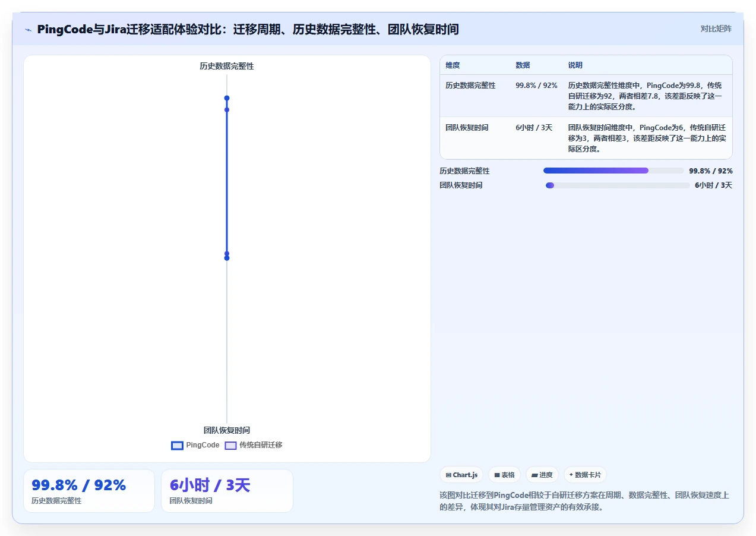Click the 团队恢复时间 explanation text in table
The width and height of the screenshot is (756, 536).
click(x=647, y=138)
